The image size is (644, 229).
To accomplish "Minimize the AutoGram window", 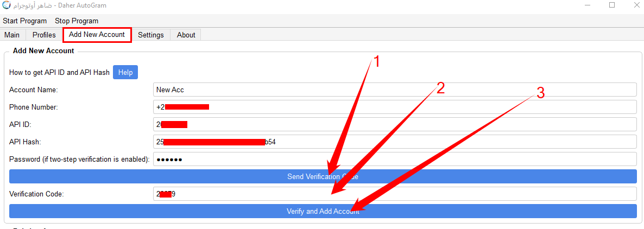I will (586, 5).
